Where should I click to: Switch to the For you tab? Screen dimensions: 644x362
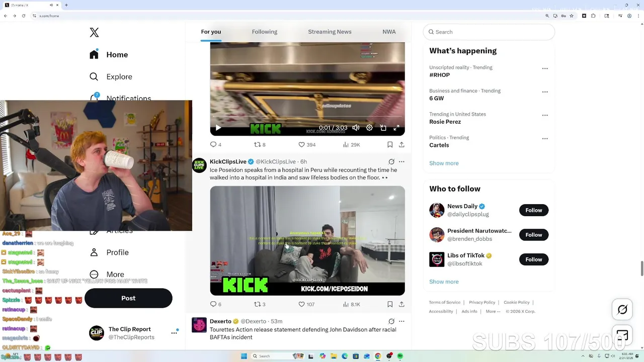click(211, 32)
